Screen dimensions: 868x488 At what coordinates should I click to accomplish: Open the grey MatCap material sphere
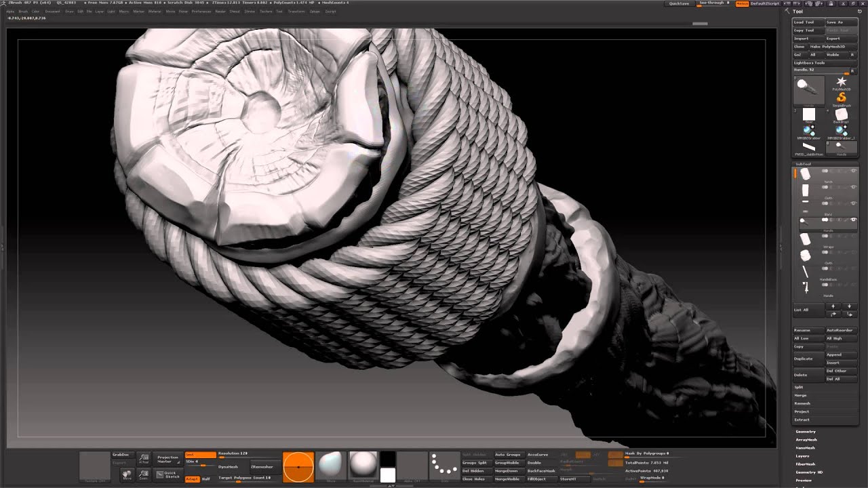363,467
